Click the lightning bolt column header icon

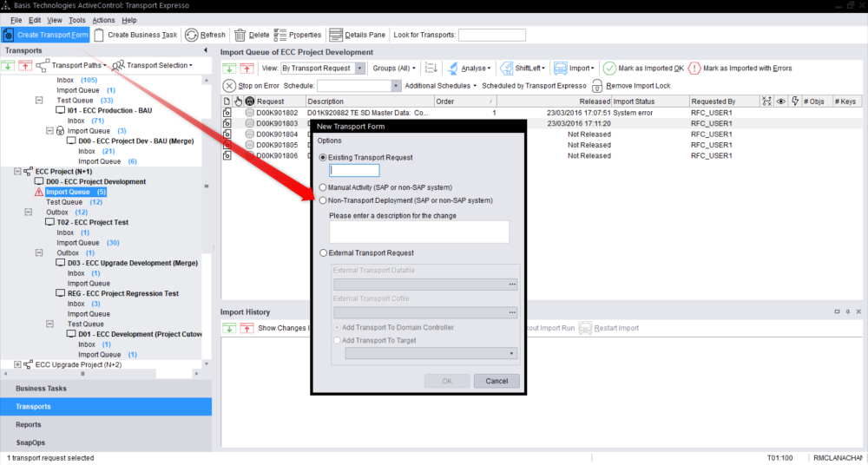click(x=795, y=102)
